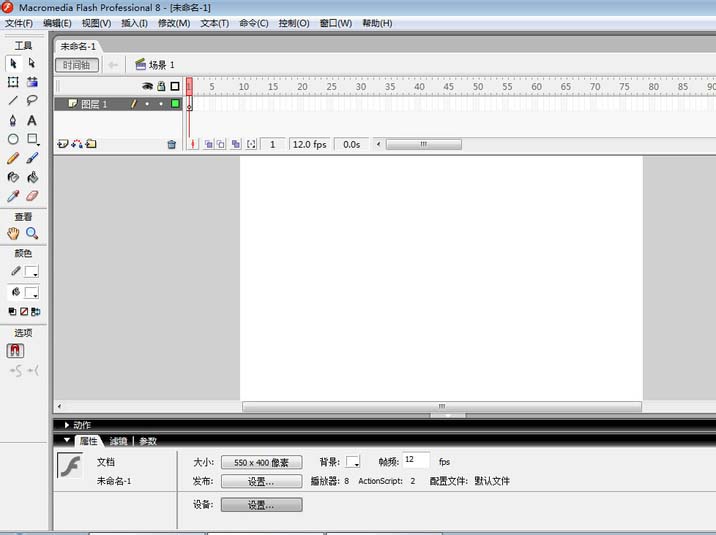Toggle the Snap to Objects magnet option

pyautogui.click(x=15, y=351)
